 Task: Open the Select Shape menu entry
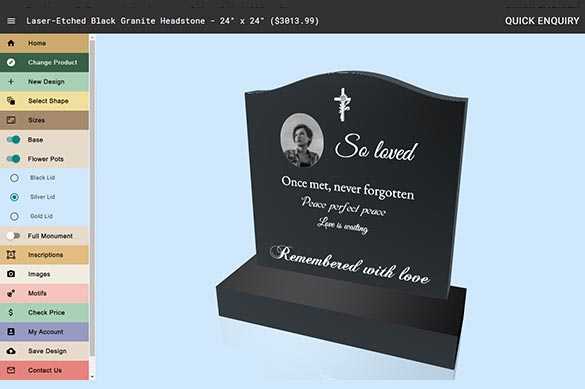pyautogui.click(x=44, y=101)
